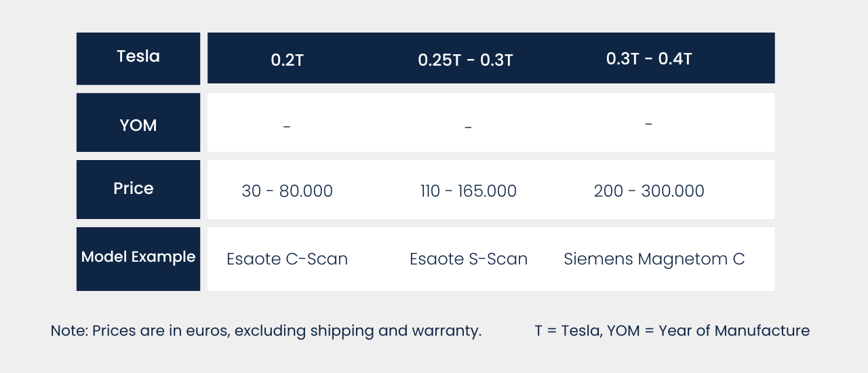Viewport: 868px width, 373px height.
Task: Click the Esaote C-Scan model name
Action: pos(288,259)
